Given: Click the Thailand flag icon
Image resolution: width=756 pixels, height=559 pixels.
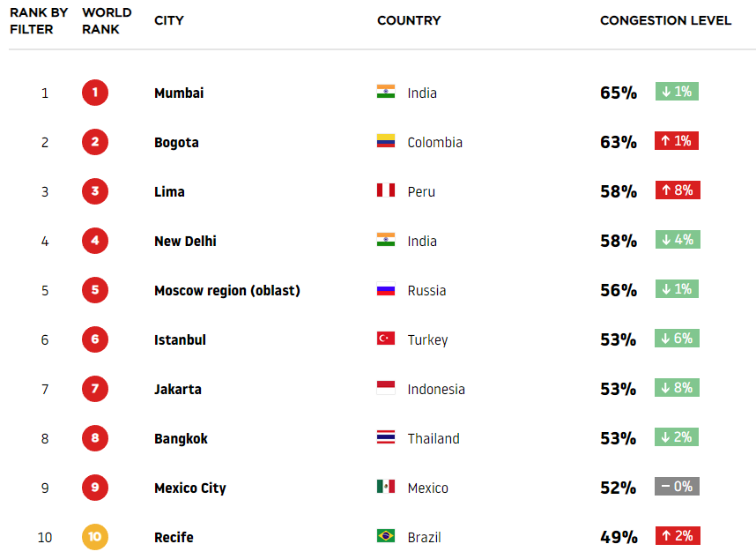Looking at the screenshot, I should pos(386,437).
